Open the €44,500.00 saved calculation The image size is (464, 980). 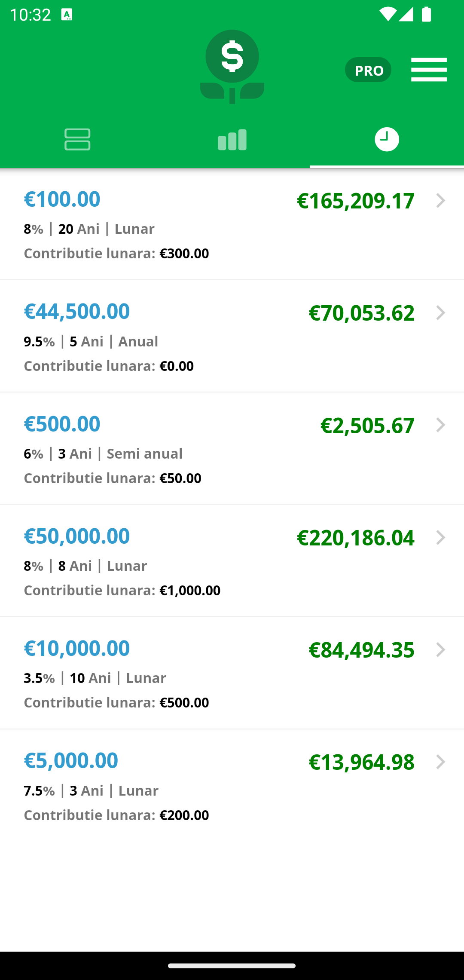point(232,336)
